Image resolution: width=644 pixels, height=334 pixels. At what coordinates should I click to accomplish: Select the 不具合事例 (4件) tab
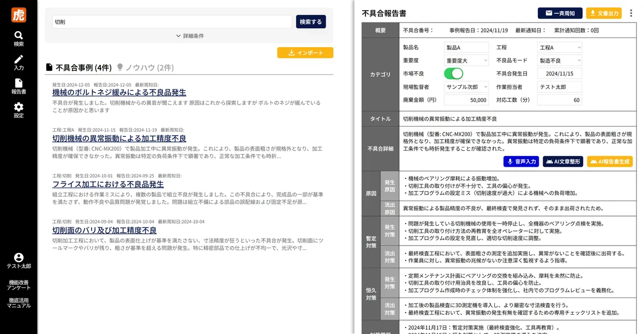pyautogui.click(x=78, y=68)
